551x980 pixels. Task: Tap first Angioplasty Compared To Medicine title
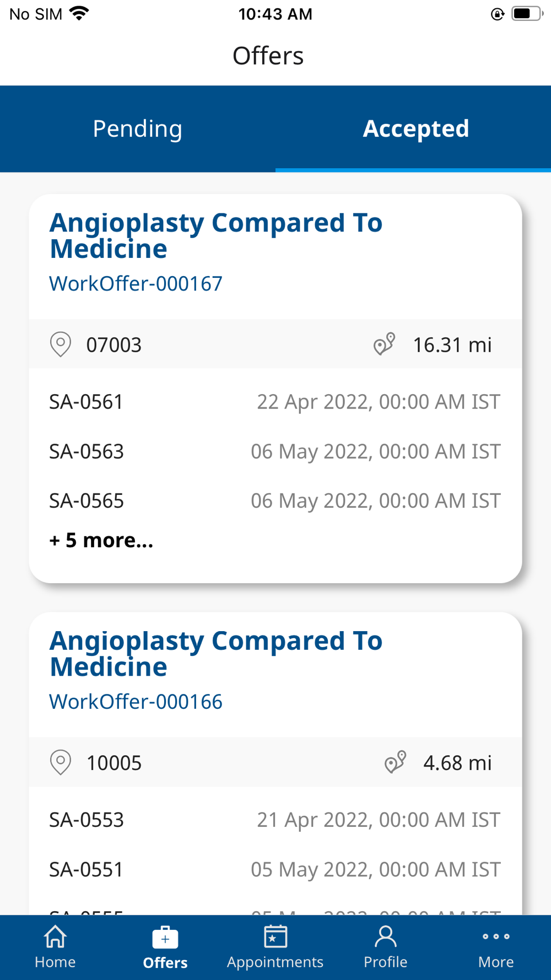point(215,235)
